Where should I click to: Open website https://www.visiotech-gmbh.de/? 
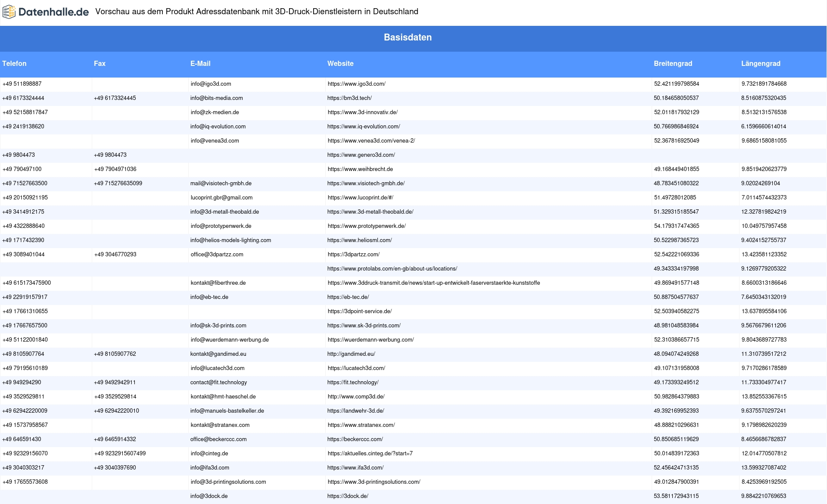coord(366,184)
